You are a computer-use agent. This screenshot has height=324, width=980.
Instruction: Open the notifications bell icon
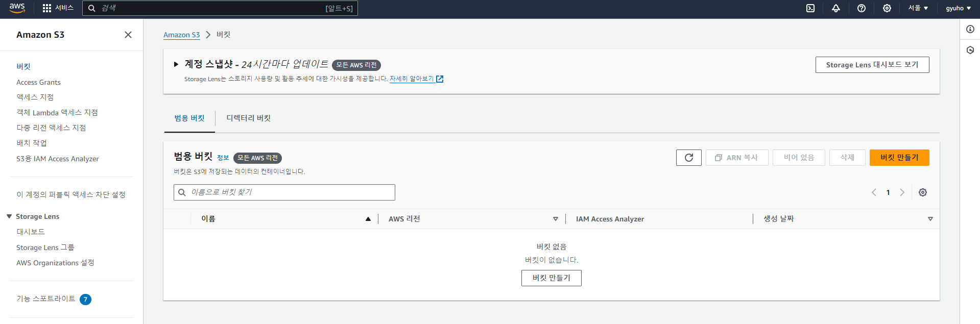coord(836,8)
